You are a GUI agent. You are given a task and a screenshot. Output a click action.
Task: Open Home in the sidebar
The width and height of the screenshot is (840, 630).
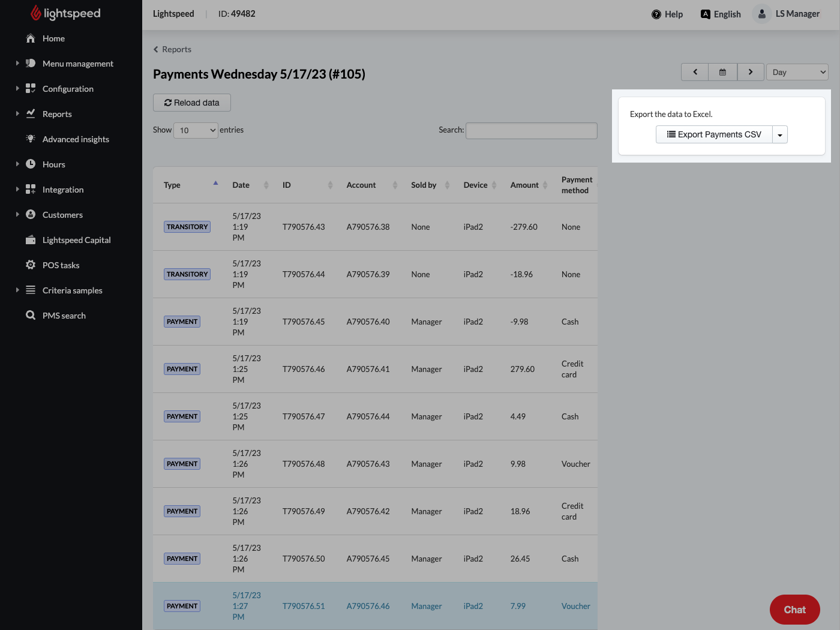coord(53,38)
